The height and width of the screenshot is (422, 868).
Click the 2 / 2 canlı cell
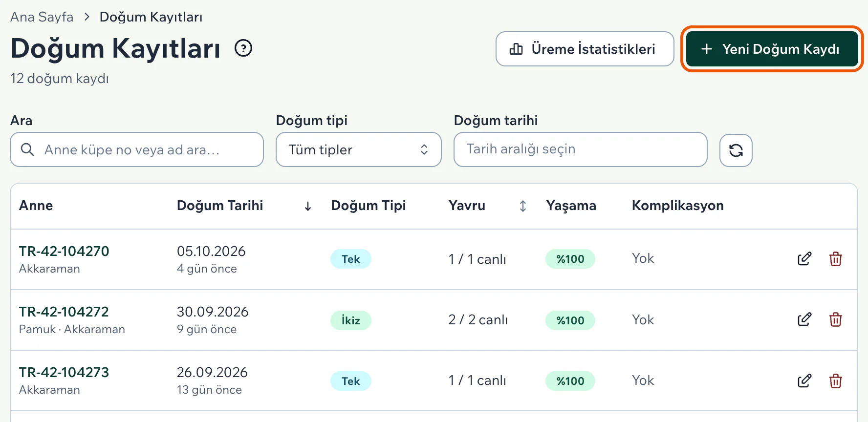(x=478, y=320)
